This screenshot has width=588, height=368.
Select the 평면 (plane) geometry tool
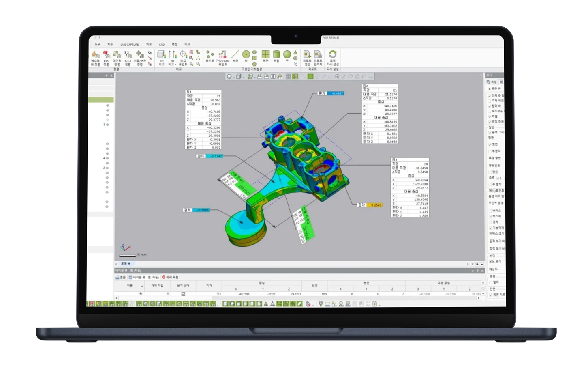click(x=265, y=55)
